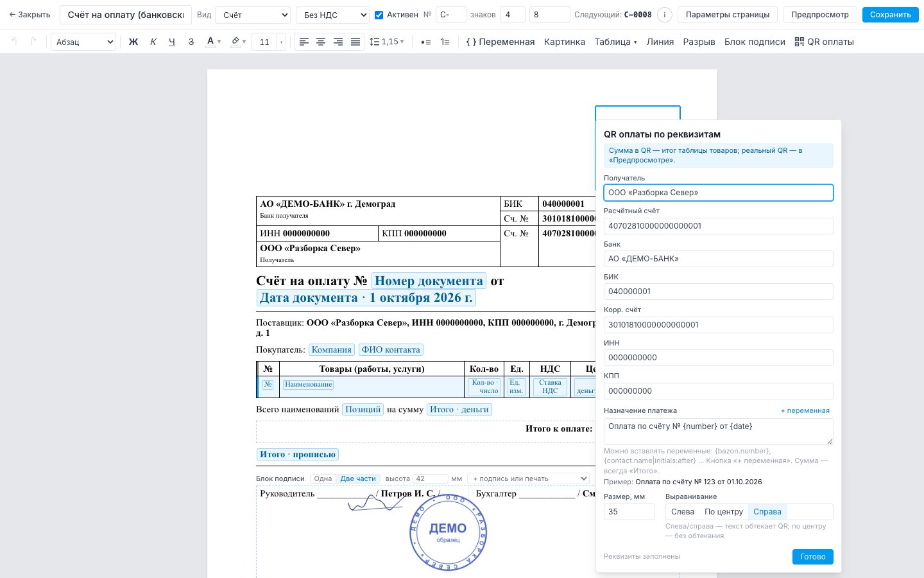924x578 pixels.
Task: Align text to the right
Action: [x=338, y=42]
